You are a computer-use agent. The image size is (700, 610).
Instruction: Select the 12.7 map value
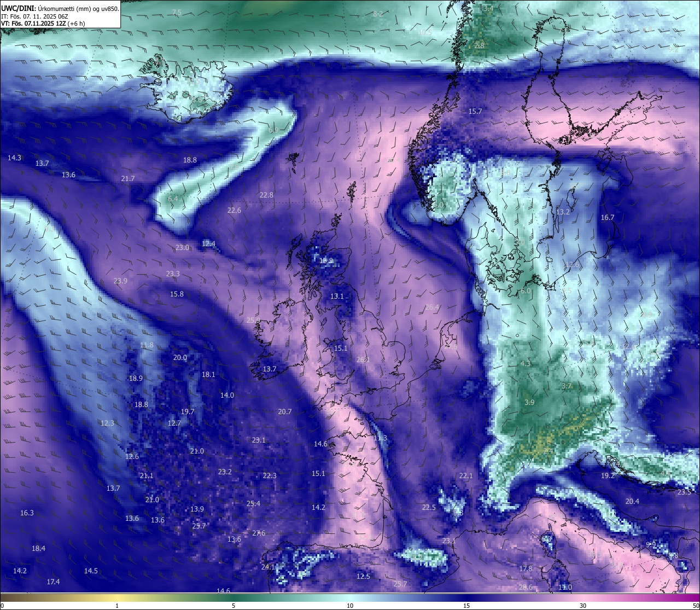coord(174,423)
